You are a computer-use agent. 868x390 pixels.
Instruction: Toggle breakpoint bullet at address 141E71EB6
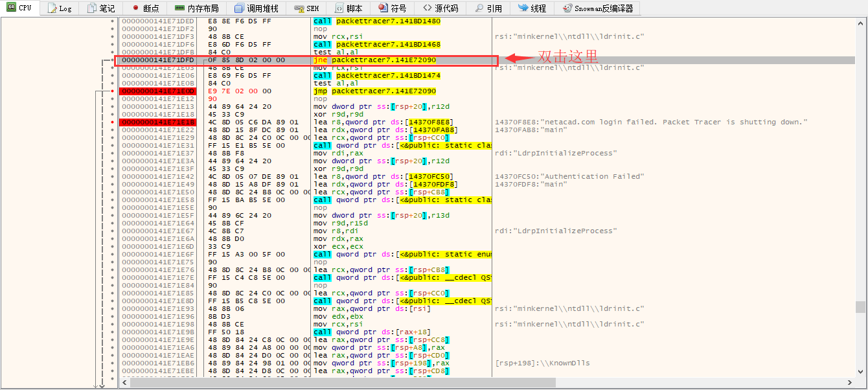coord(113,363)
